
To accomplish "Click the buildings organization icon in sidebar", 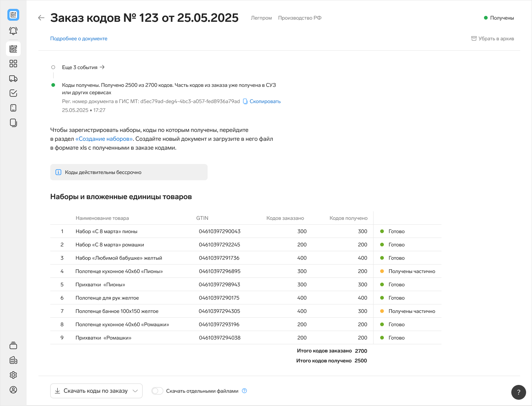I will tap(13, 360).
